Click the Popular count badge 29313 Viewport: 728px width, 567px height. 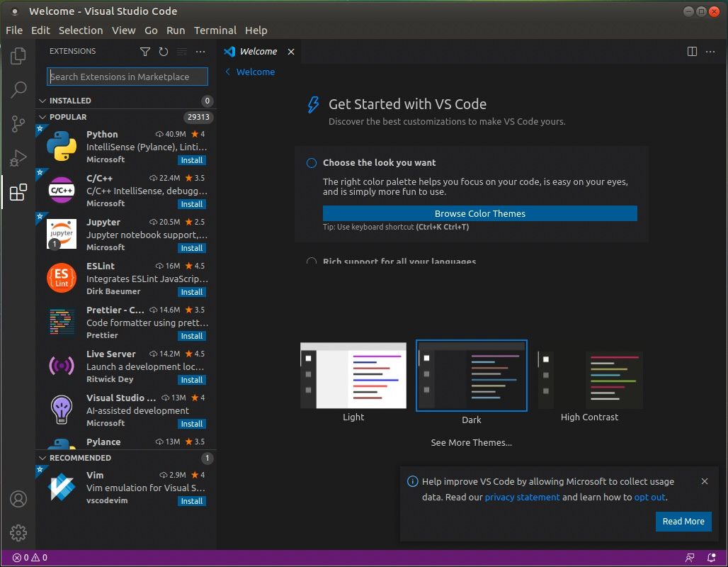pyautogui.click(x=198, y=117)
